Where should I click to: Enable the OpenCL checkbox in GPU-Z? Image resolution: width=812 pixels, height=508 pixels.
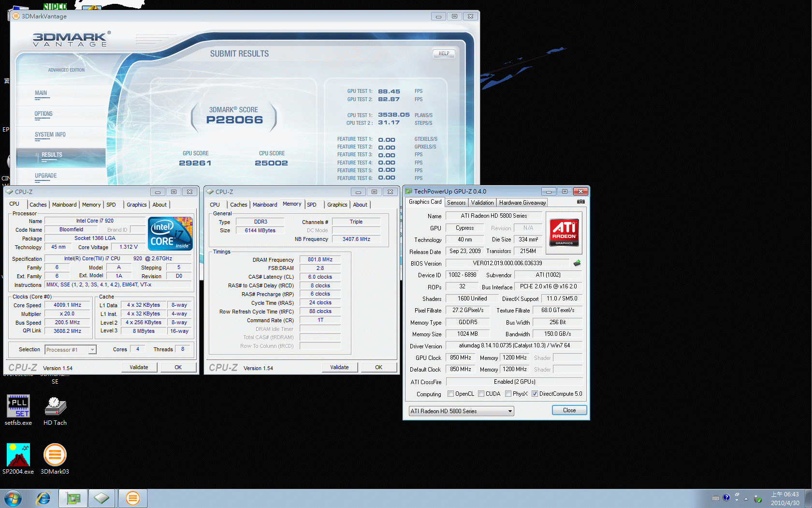(x=451, y=394)
